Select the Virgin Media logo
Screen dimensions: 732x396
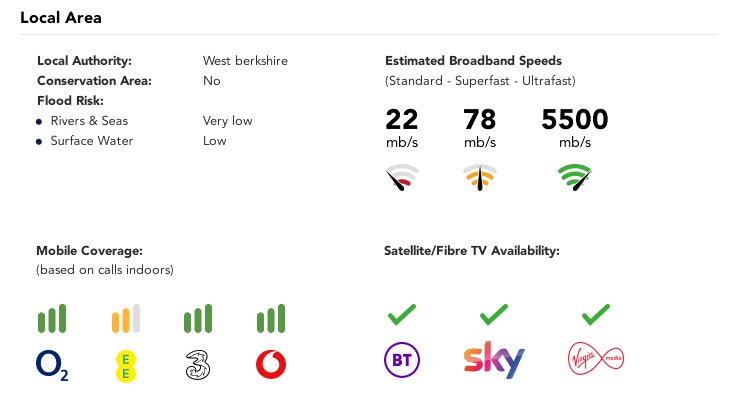point(596,359)
